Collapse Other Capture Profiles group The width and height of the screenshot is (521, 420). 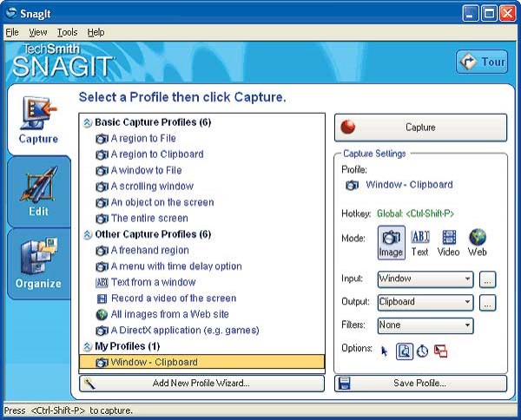click(x=88, y=234)
